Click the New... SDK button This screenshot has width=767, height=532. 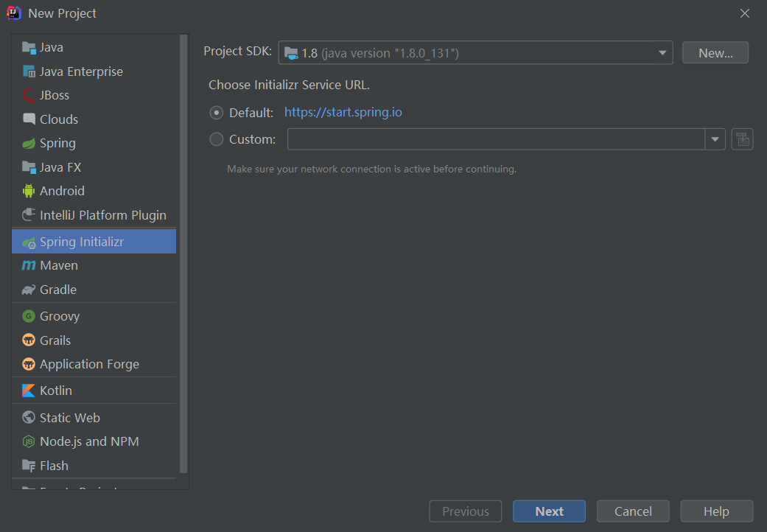(x=715, y=53)
